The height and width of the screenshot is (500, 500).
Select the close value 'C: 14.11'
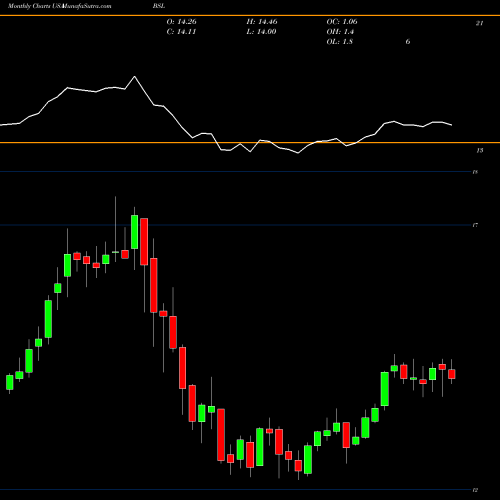click(x=181, y=32)
